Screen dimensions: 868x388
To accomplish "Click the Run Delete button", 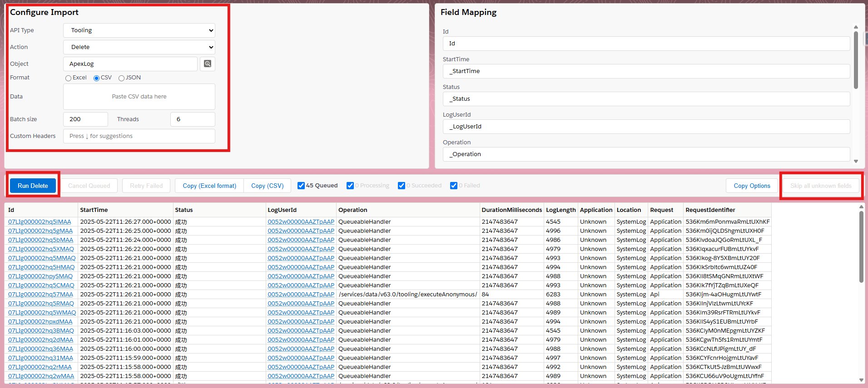I will point(33,186).
